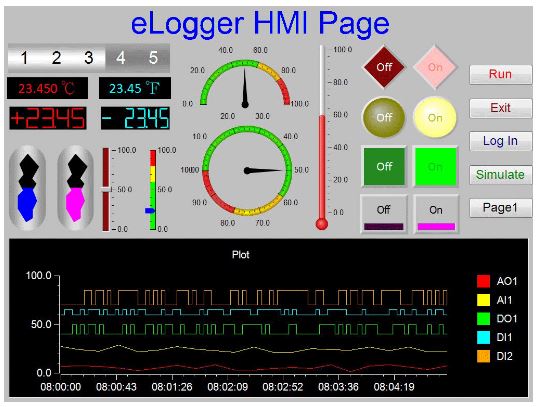Toggle the round olive Off lamp
537x407 pixels.
(x=384, y=118)
